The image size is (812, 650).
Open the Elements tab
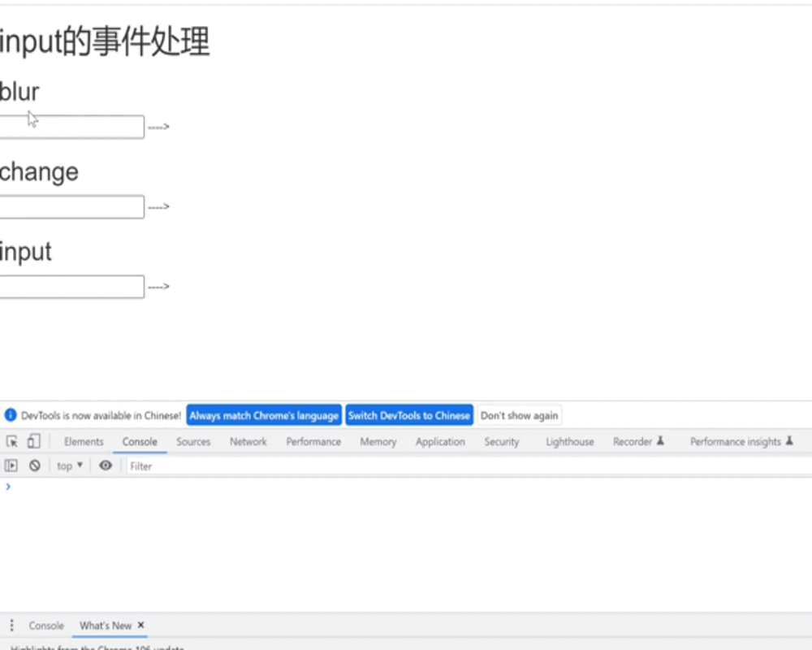click(84, 442)
